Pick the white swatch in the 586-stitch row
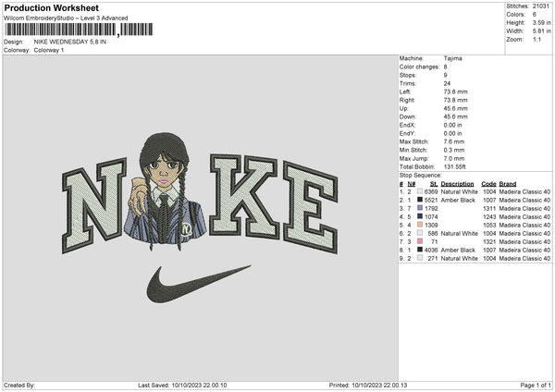The width and height of the screenshot is (555, 392). pyautogui.click(x=420, y=233)
